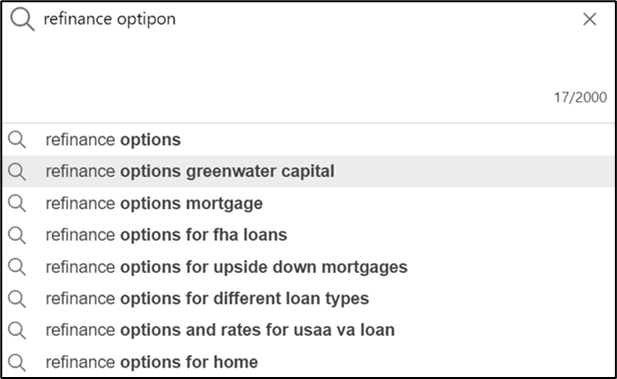Select the 'refinance options' suggestion

pos(308,140)
